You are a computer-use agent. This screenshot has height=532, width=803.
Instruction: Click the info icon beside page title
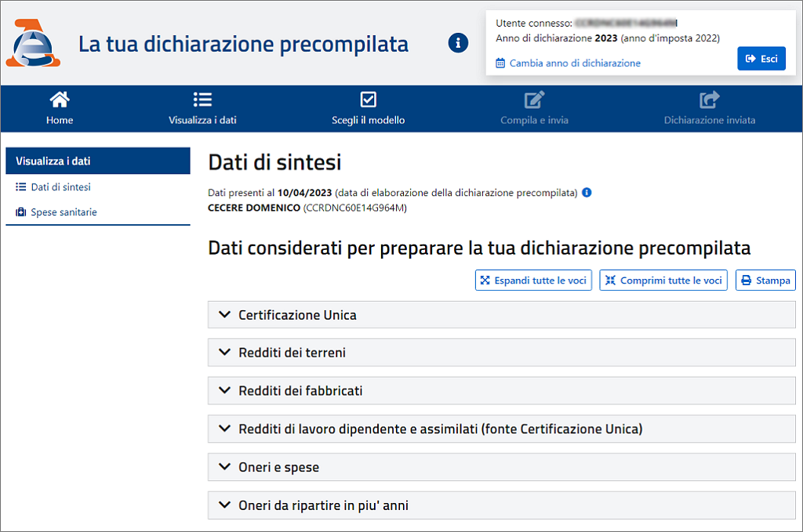point(458,43)
